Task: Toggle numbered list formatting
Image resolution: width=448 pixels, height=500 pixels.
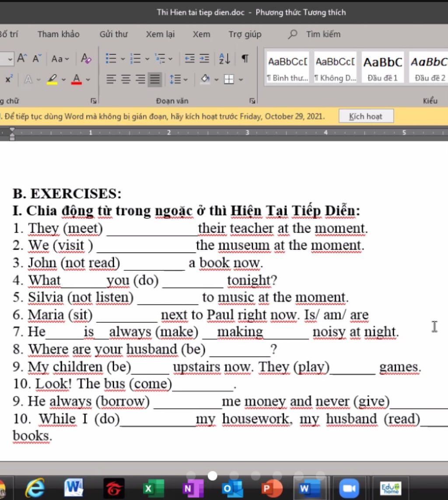Action: [x=136, y=58]
